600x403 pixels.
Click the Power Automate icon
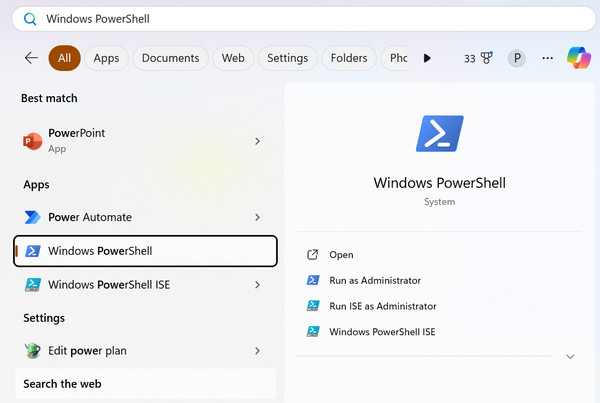pos(33,217)
